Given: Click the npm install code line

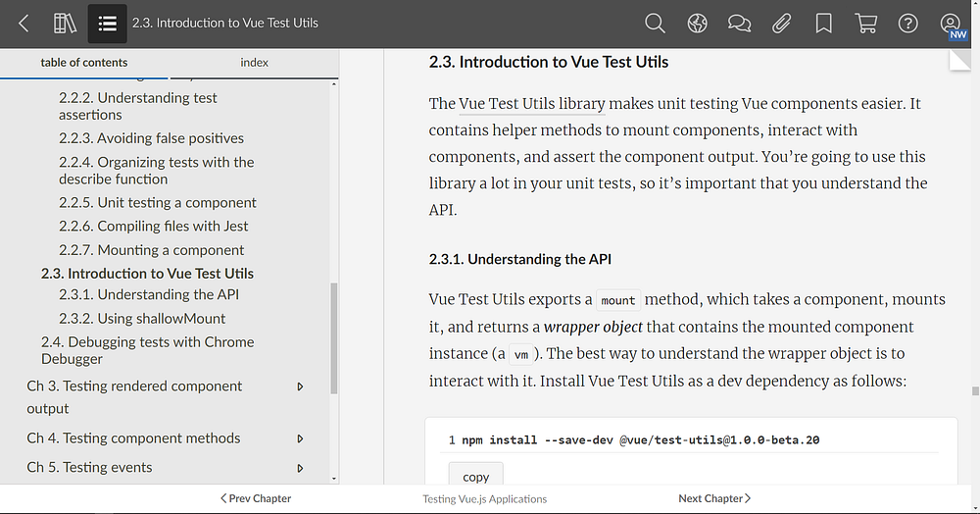Looking at the screenshot, I should pos(634,440).
